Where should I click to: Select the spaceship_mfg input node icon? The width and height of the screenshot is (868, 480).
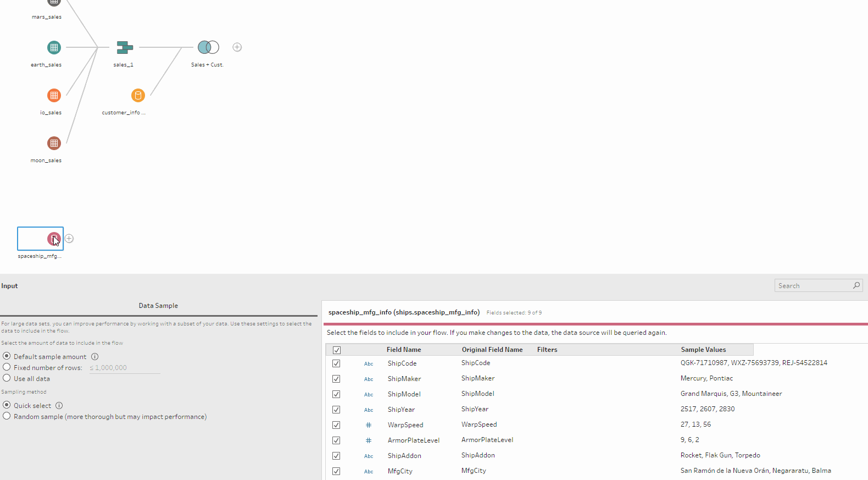click(54, 239)
